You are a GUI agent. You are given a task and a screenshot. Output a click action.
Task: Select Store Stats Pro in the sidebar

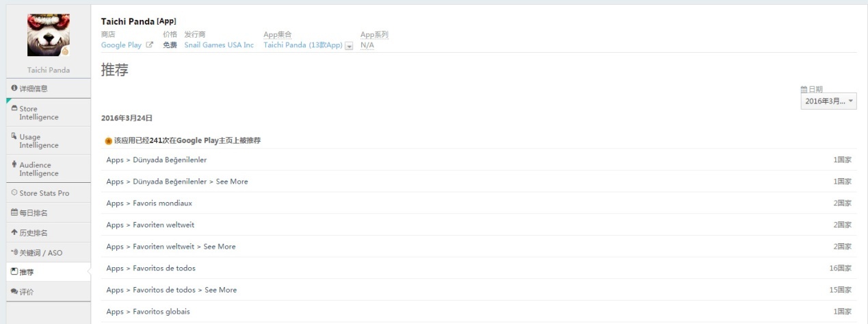(48, 193)
